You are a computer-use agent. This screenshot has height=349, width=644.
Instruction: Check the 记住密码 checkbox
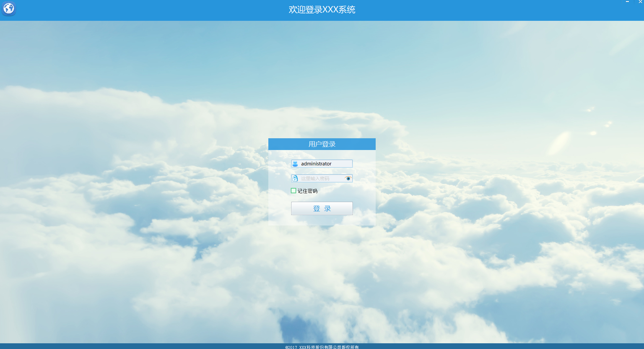tap(293, 191)
